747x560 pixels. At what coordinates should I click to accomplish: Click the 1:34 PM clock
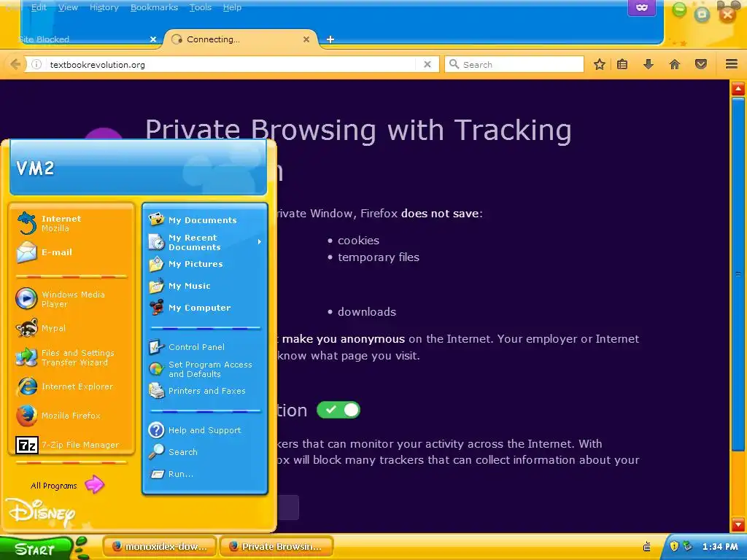[719, 547]
